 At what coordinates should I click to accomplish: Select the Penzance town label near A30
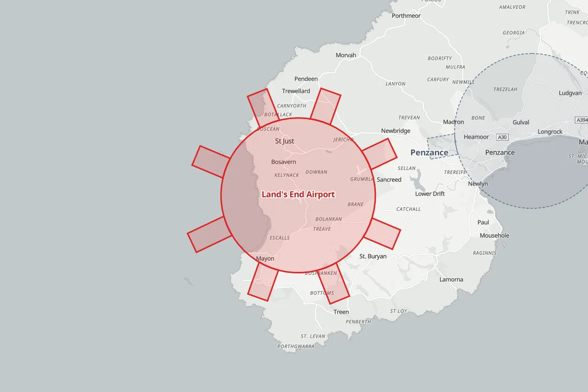500,152
